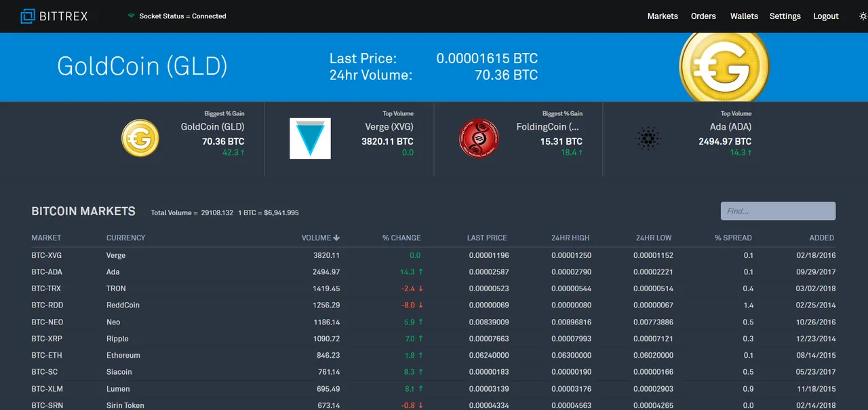Sort by the CURRENCY column header
Screen dimensions: 868x410
click(x=126, y=238)
